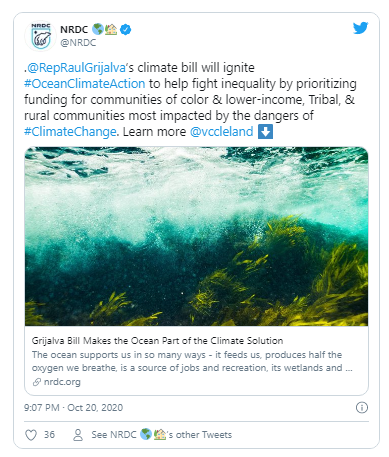Click the @NRDC handle
The width and height of the screenshot is (389, 457).
click(78, 43)
